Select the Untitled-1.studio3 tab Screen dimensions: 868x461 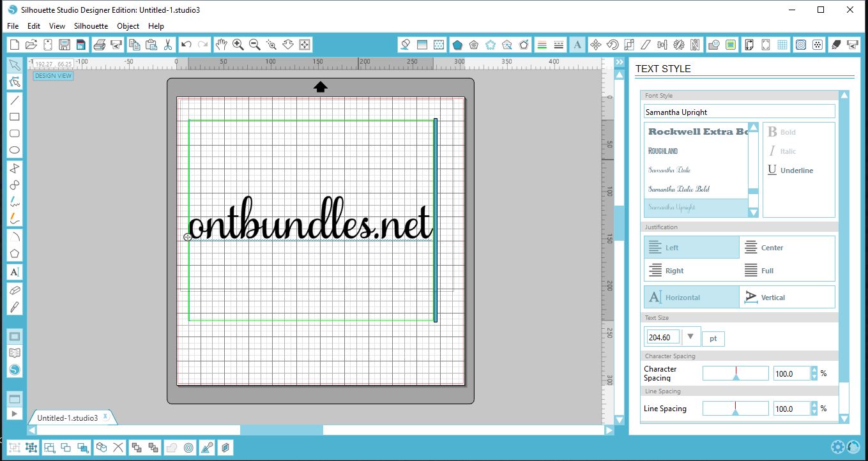coord(68,418)
